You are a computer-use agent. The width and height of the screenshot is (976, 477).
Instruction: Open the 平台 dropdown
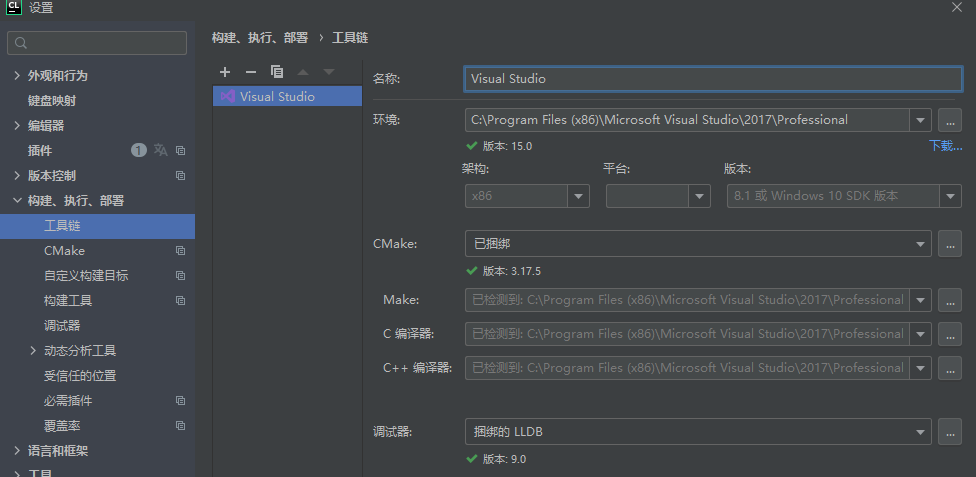coord(699,196)
